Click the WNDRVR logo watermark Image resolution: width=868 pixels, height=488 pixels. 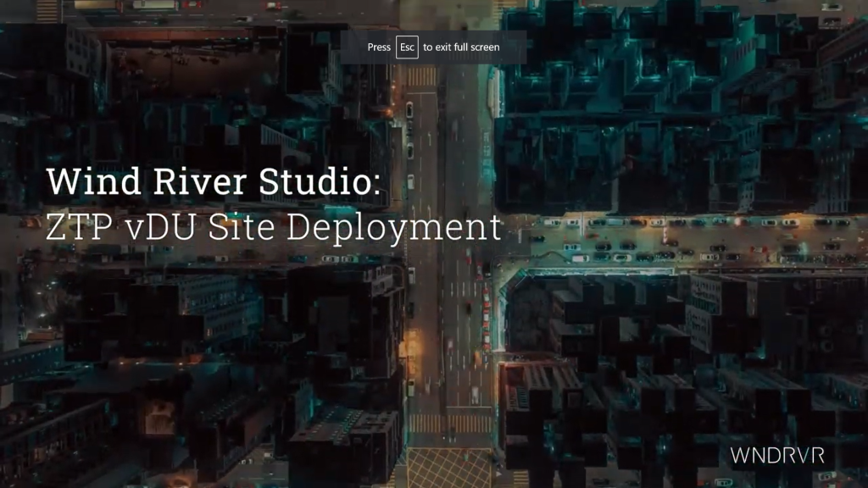tap(777, 455)
